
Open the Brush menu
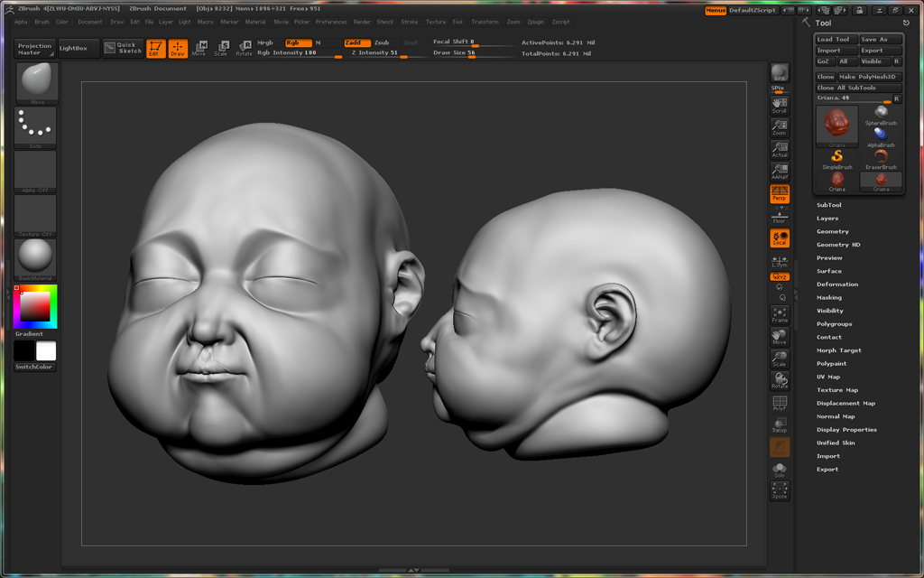(42, 22)
